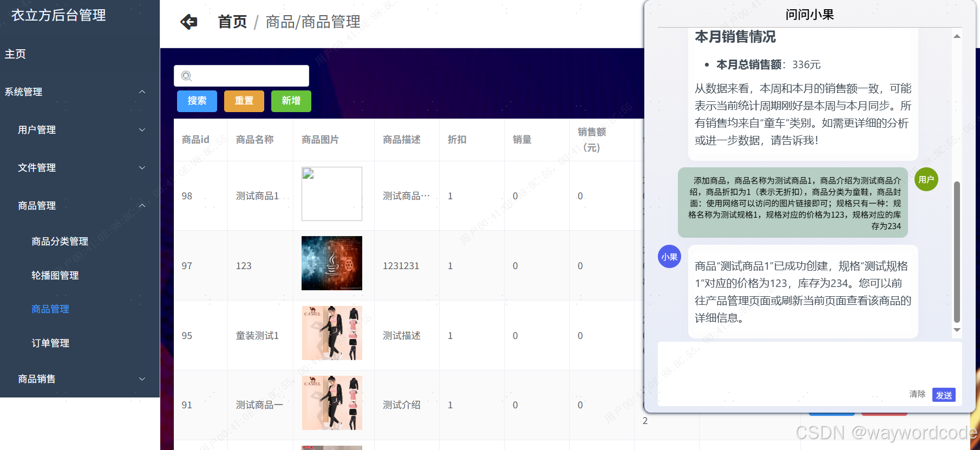
Task: Click product id cell 97
Action: [x=187, y=266]
